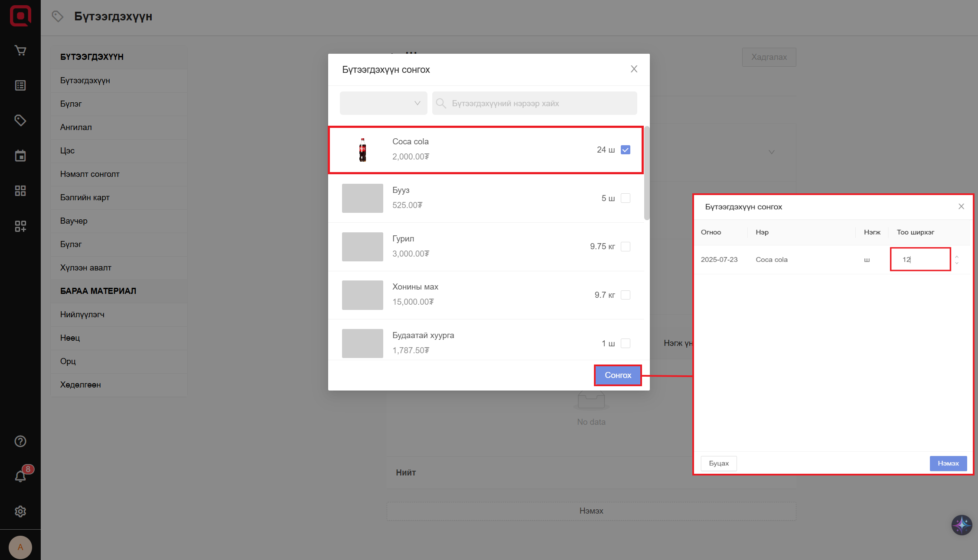Tick the Гурил product checkbox
Image resolution: width=978 pixels, height=560 pixels.
(625, 247)
